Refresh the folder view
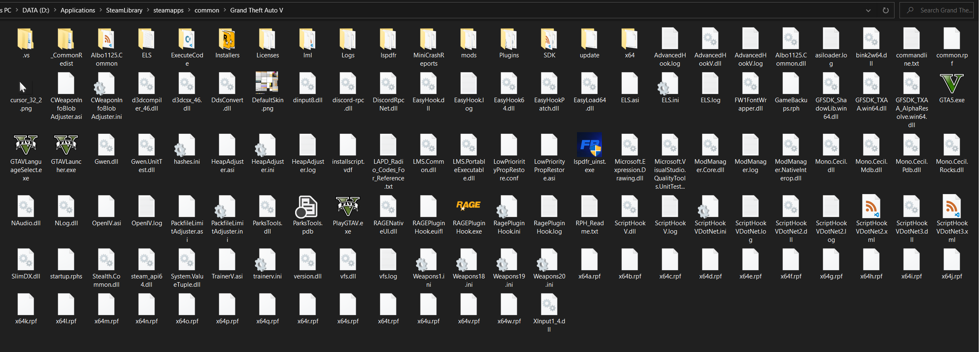The height and width of the screenshot is (352, 980). pyautogui.click(x=886, y=10)
